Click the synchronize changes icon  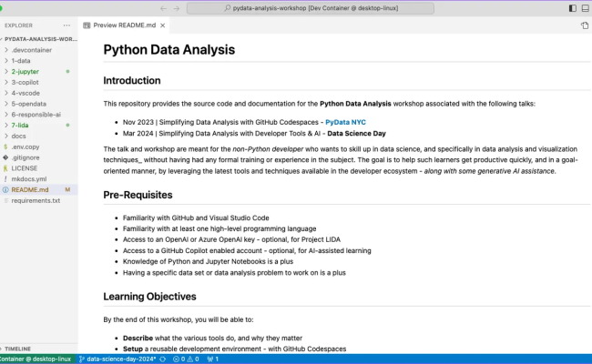click(163, 359)
